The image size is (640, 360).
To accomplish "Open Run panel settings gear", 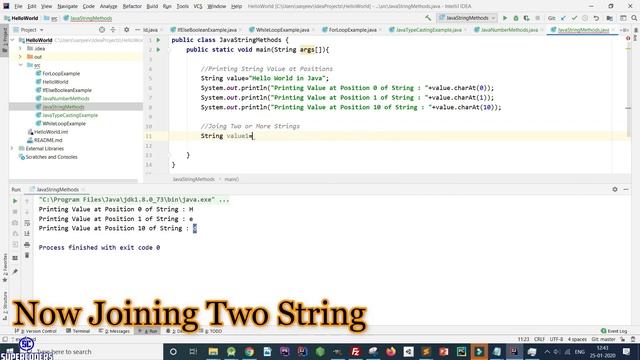I will pos(615,189).
